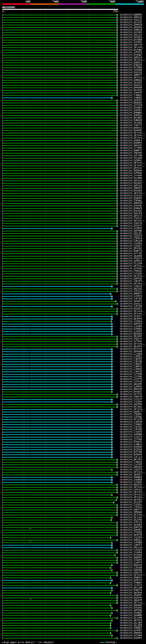Open hit UniRef100_Q8JHF6
146x644 pixels.
[131, 347]
